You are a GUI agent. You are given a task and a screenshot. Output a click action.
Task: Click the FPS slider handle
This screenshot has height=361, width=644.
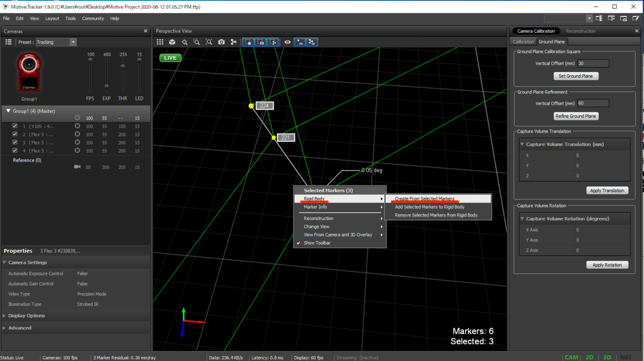pos(90,60)
